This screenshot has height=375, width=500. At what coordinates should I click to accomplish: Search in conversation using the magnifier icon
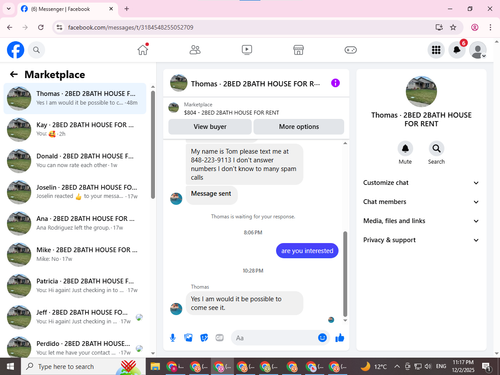436,149
